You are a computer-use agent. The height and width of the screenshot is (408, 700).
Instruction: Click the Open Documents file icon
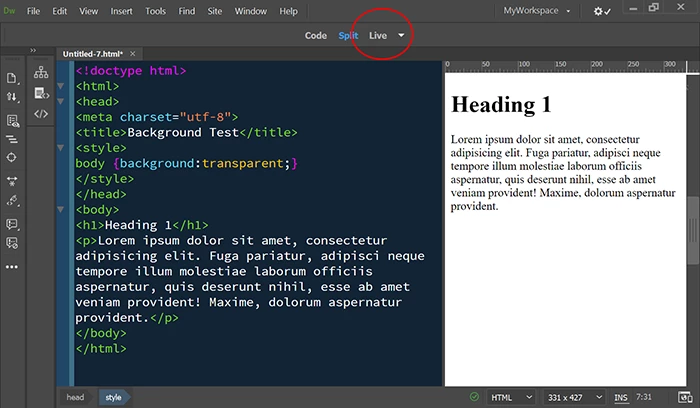click(x=12, y=78)
